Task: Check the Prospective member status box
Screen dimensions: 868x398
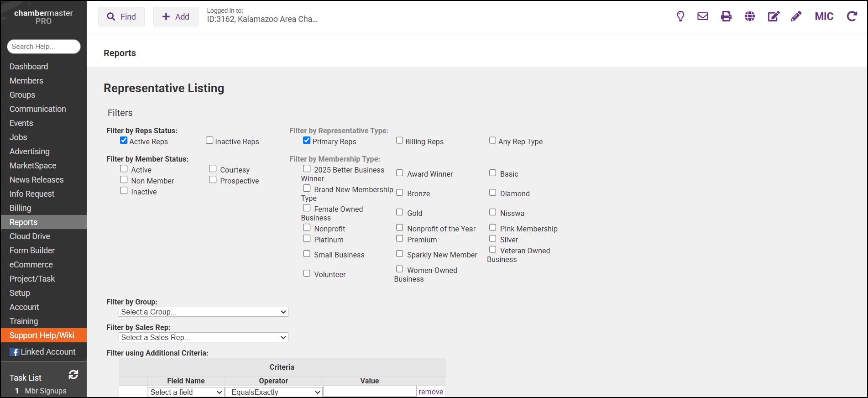Action: (213, 180)
